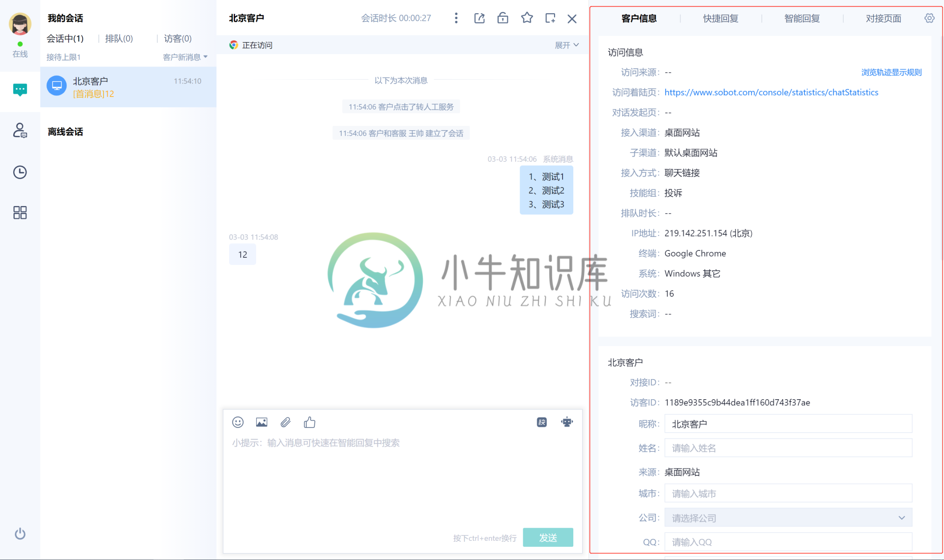Image resolution: width=944 pixels, height=560 pixels.
Task: Select the 客户信息 tab
Action: 639,19
